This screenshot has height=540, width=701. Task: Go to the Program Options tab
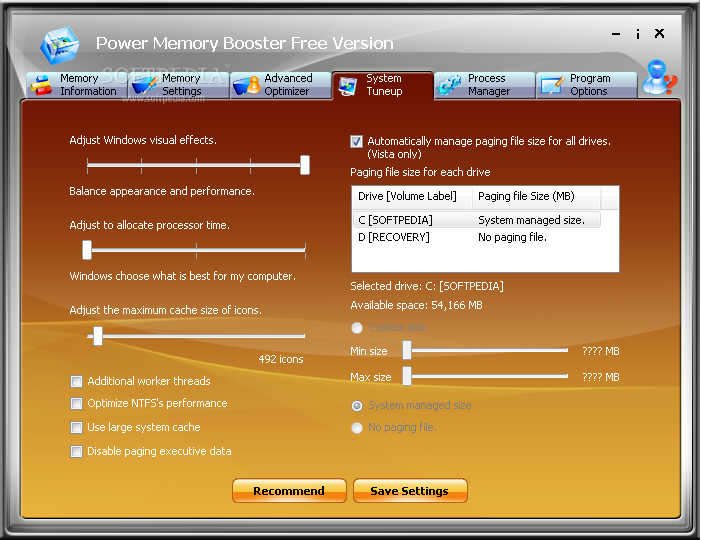pyautogui.click(x=587, y=85)
